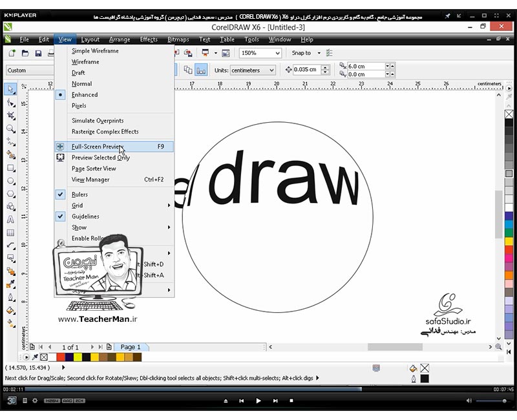Adjust the KMPlayer volume slider

coord(492,401)
